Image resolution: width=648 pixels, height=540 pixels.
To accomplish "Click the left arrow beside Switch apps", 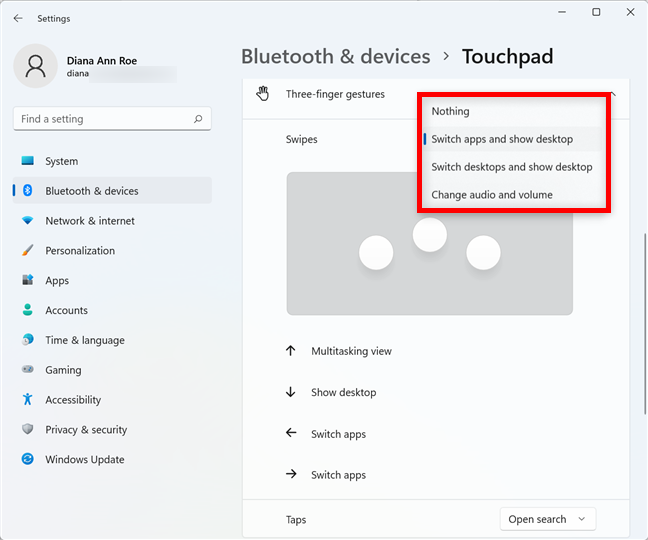I will pos(291,433).
